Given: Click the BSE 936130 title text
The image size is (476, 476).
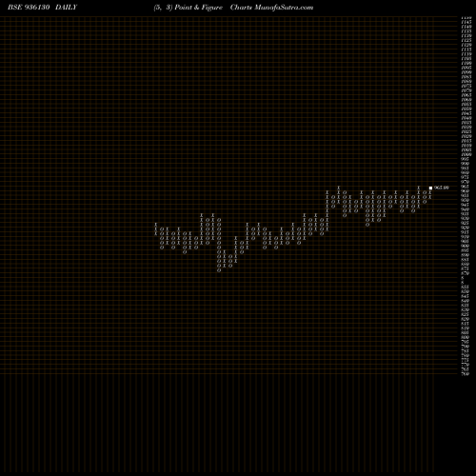Looking at the screenshot, I should click(29, 8).
